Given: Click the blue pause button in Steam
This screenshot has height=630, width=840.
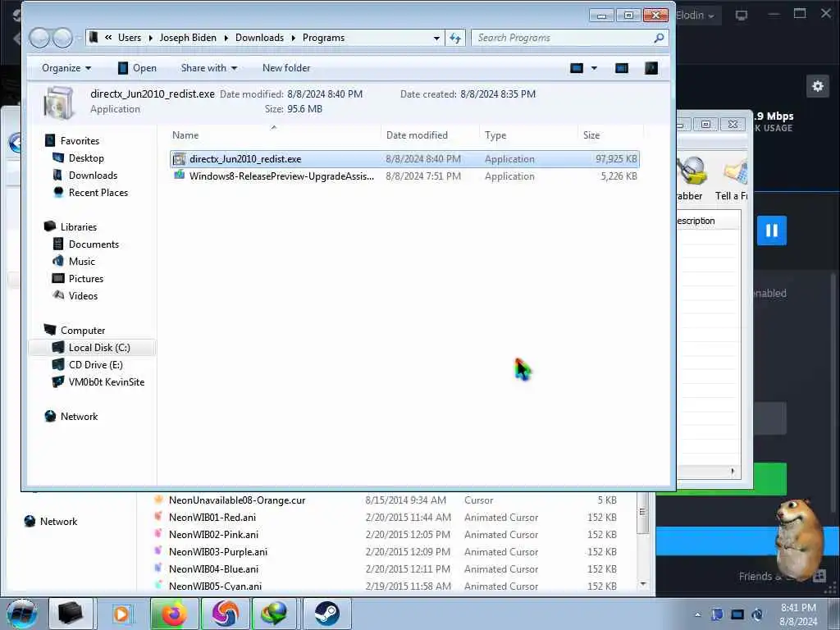Looking at the screenshot, I should tap(771, 231).
